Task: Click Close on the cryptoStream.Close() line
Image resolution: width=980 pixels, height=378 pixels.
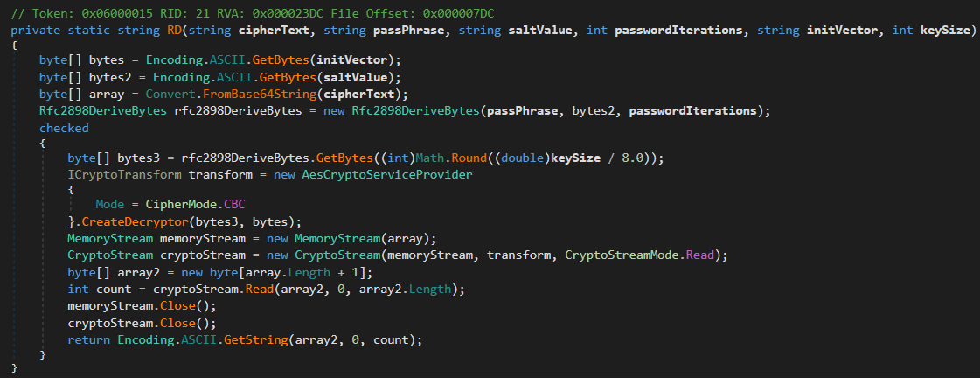Action: pos(177,324)
